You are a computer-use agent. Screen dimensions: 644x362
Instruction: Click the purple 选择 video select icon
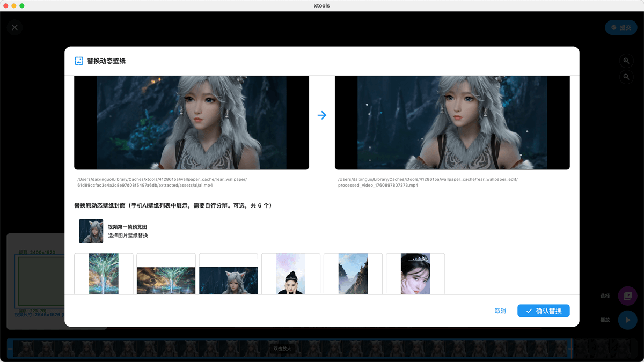point(627,295)
